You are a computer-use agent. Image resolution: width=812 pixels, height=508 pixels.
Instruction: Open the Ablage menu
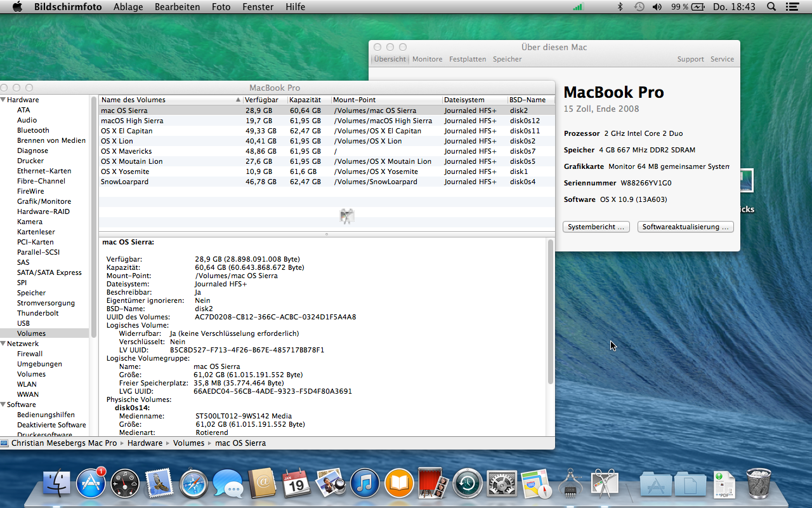(x=128, y=7)
